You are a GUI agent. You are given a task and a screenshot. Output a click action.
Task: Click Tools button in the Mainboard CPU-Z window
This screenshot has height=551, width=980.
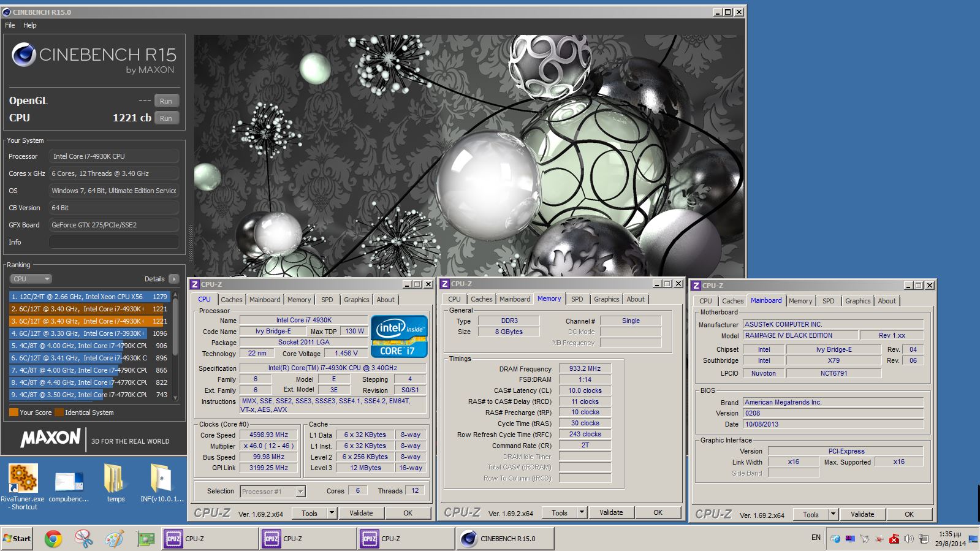pyautogui.click(x=811, y=514)
